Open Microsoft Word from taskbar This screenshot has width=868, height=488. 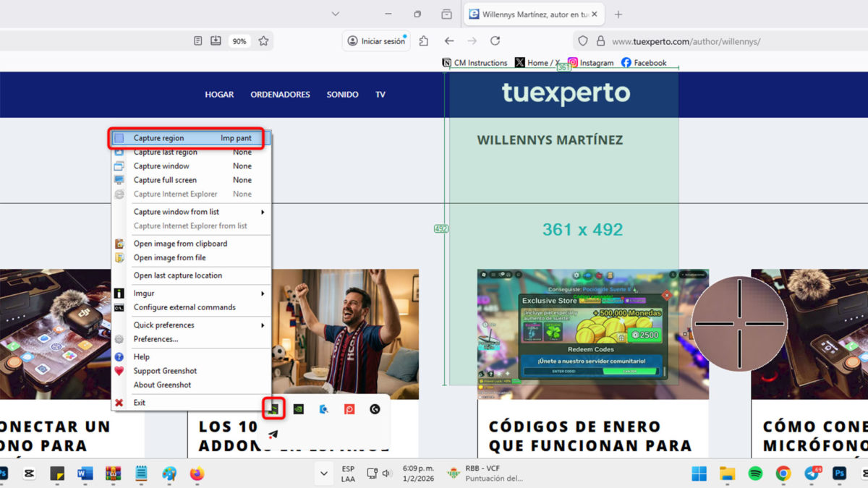tap(85, 474)
